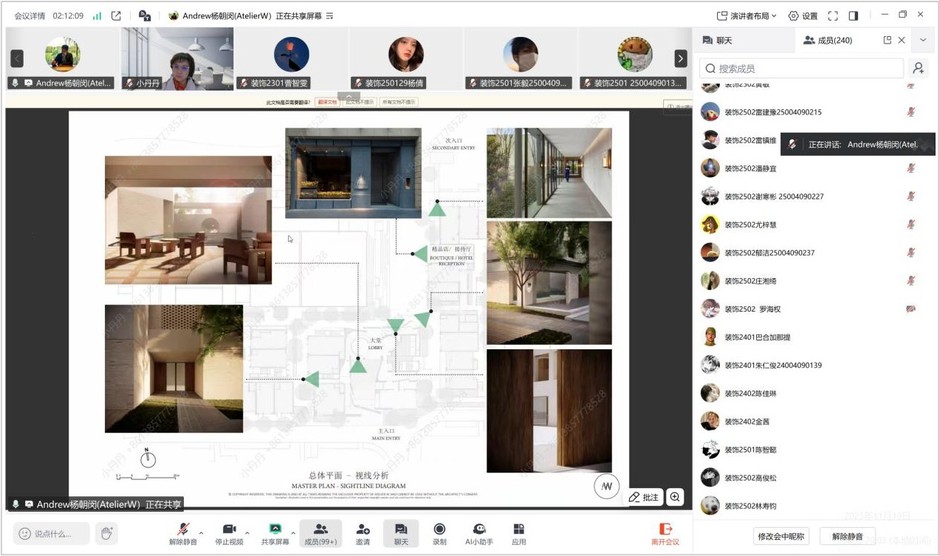
Task: Open 设置 settings in top bar
Action: click(803, 16)
